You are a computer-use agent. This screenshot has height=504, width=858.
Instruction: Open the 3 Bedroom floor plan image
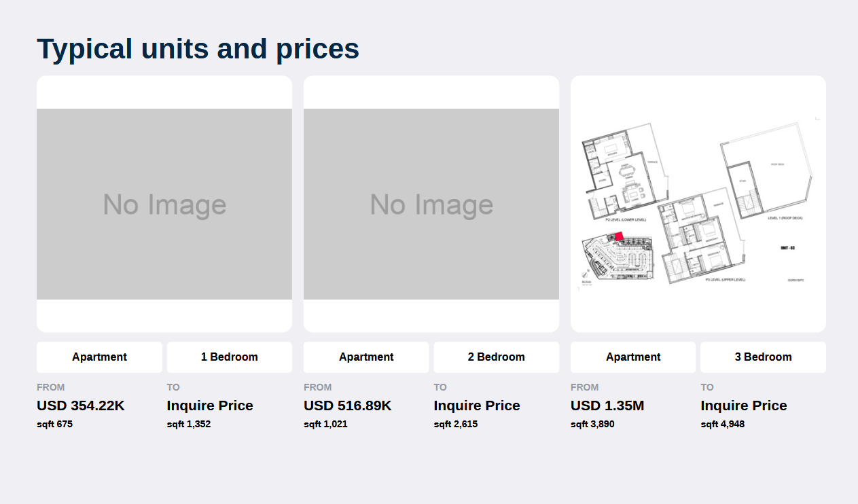(x=698, y=204)
